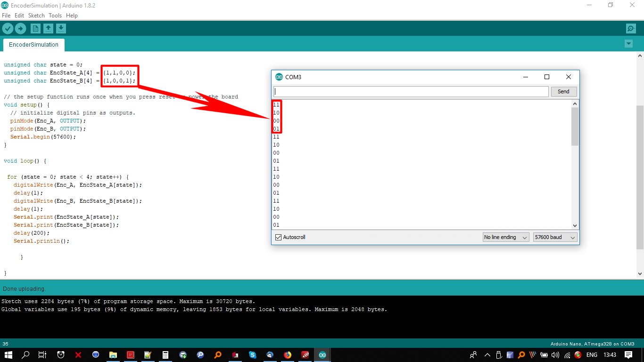
Task: Create a new sketch with the page icon
Action: tap(35, 29)
